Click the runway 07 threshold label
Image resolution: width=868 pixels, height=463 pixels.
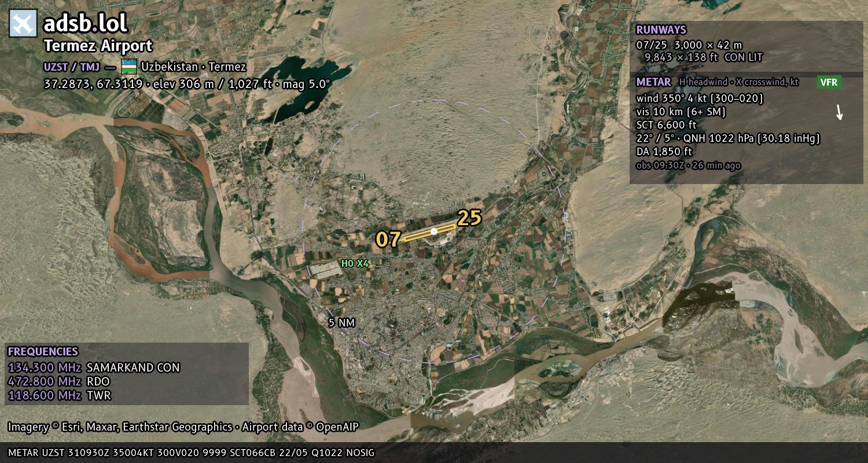(388, 239)
